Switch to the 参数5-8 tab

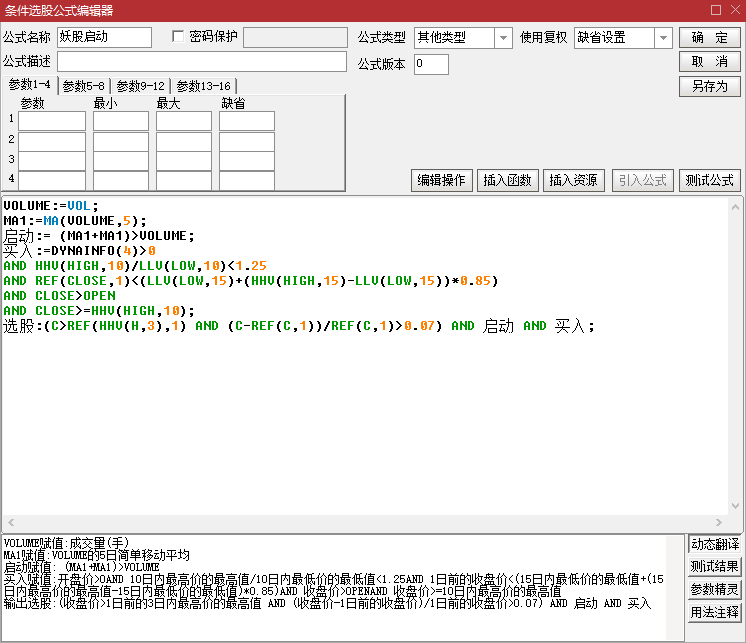click(x=83, y=86)
